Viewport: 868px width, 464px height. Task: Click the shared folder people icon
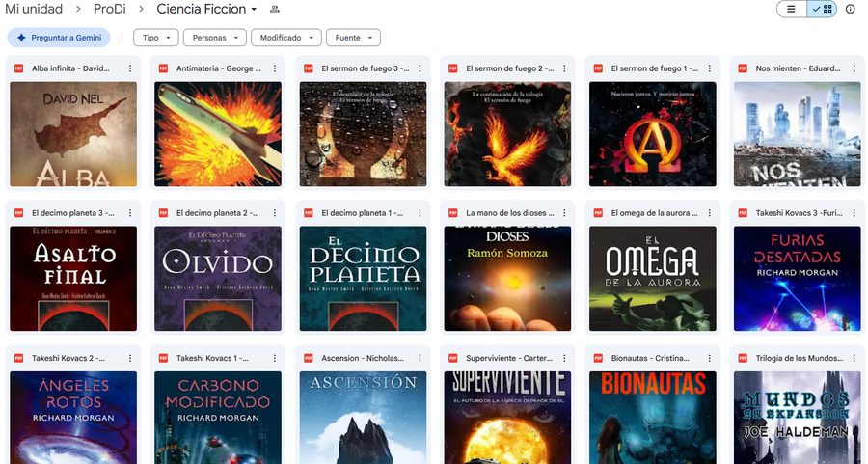pyautogui.click(x=275, y=9)
